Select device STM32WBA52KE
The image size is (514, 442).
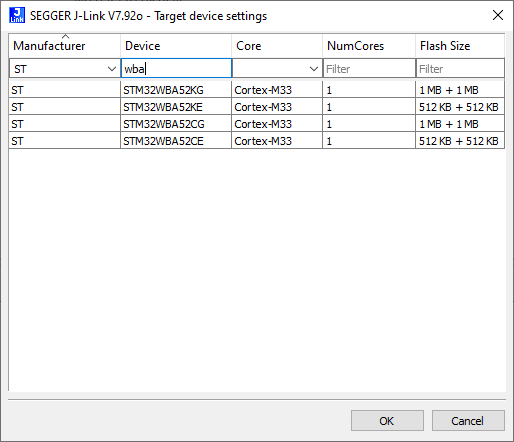tap(176, 107)
